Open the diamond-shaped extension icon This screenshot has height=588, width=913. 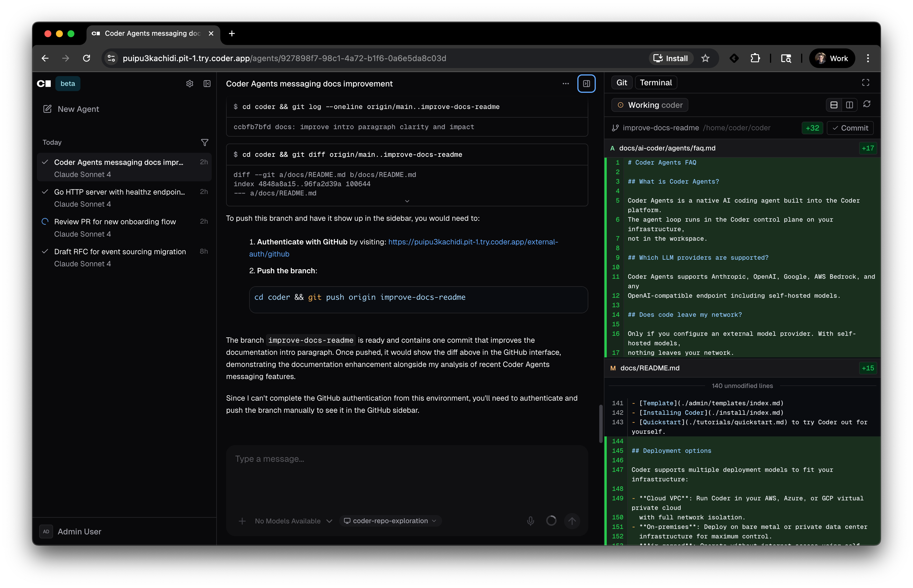734,59
